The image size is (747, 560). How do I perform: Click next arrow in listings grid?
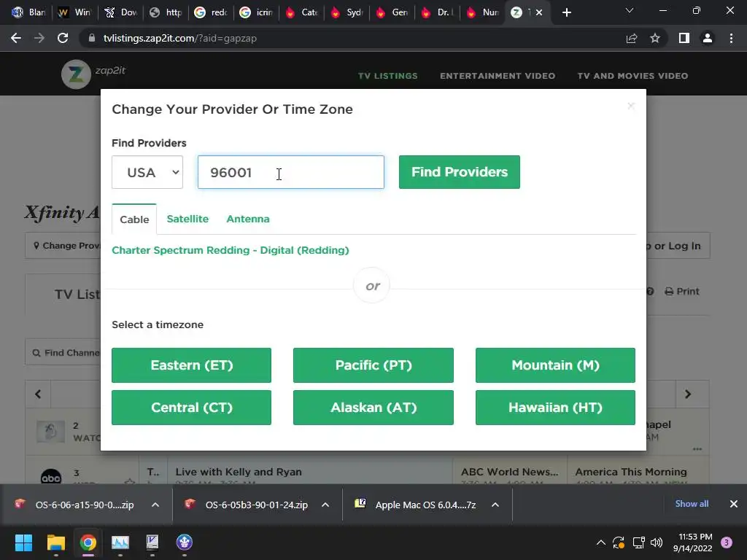point(687,394)
